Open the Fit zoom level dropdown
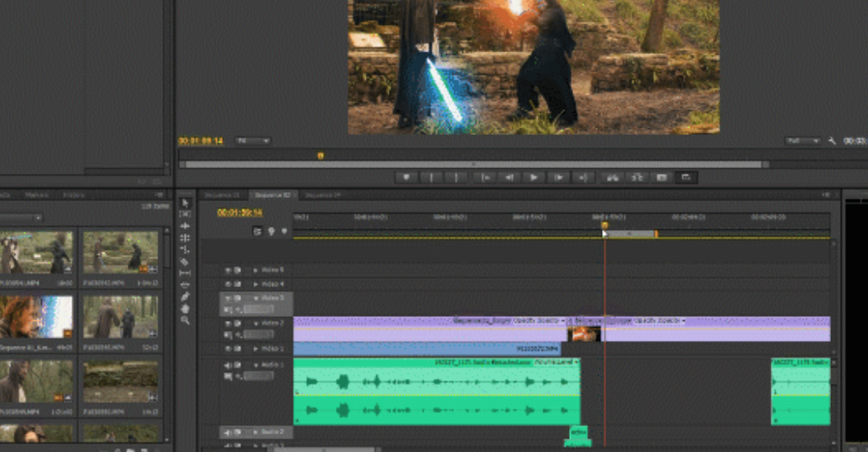This screenshot has height=452, width=868. [x=253, y=142]
